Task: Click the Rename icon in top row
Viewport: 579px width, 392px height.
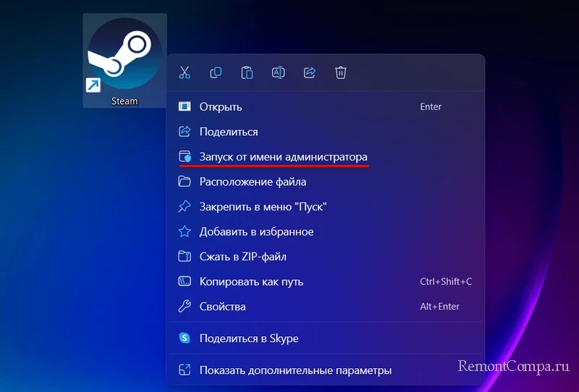Action: pyautogui.click(x=278, y=72)
